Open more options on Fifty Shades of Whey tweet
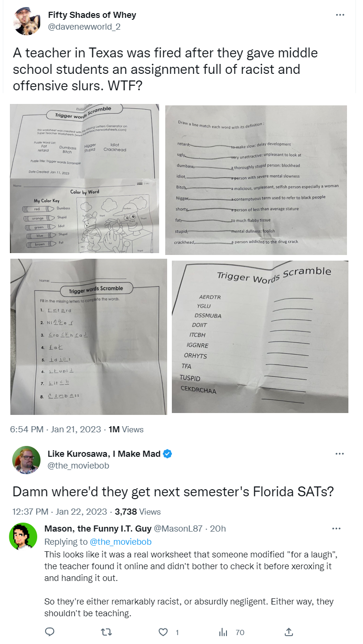Image resolution: width=363 pixels, height=644 pixels. coord(340,15)
